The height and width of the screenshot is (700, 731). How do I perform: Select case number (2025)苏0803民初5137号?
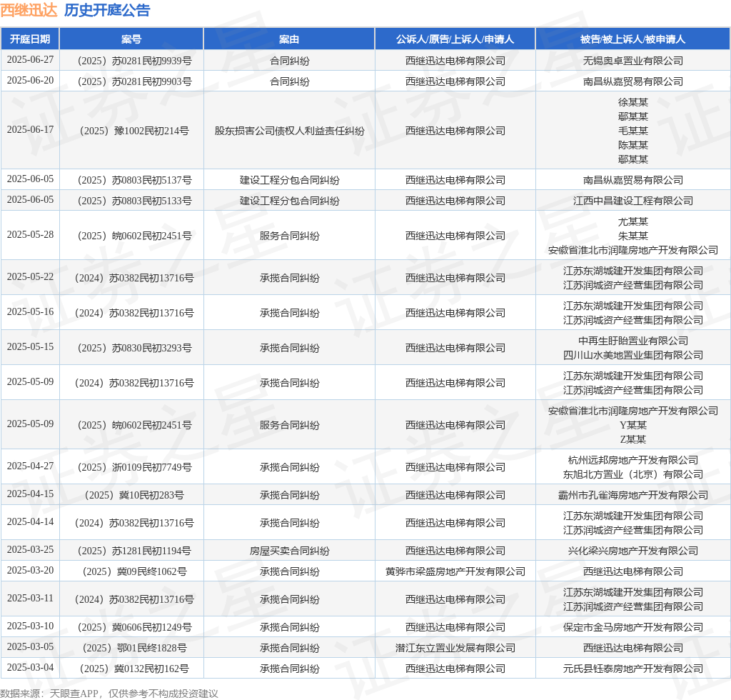pos(134,180)
